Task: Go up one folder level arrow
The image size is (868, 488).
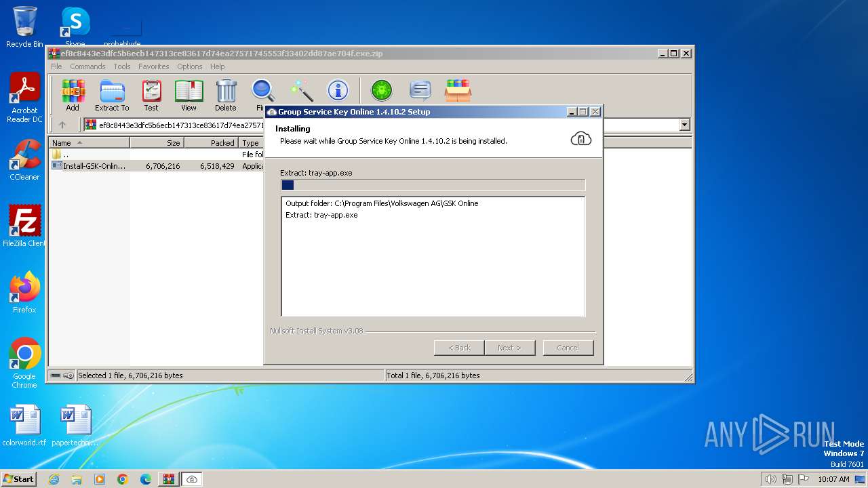Action: click(62, 125)
